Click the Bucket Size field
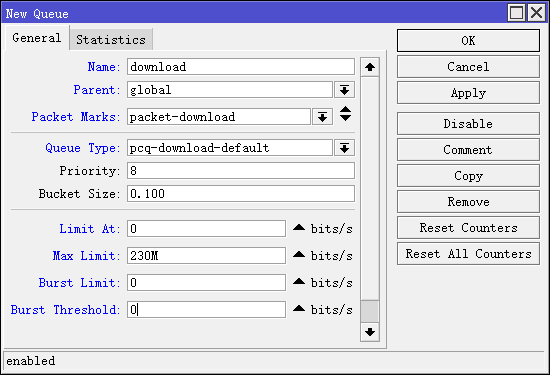Image resolution: width=550 pixels, height=375 pixels. click(241, 194)
